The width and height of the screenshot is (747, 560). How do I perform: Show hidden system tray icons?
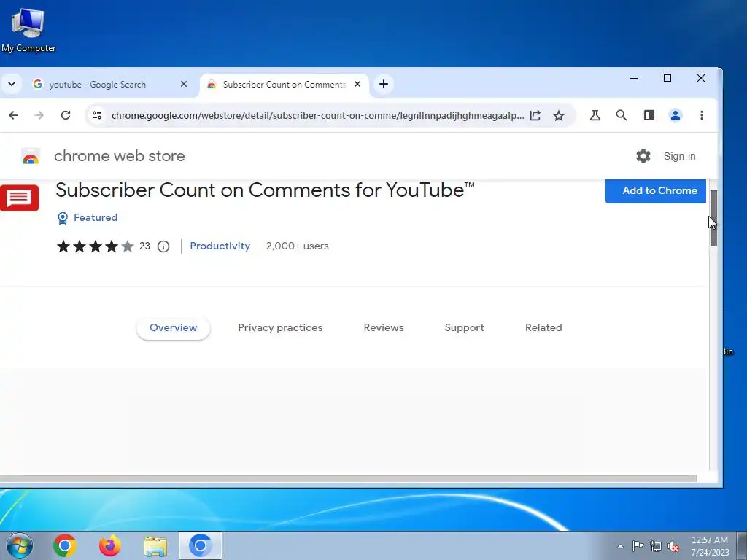620,546
